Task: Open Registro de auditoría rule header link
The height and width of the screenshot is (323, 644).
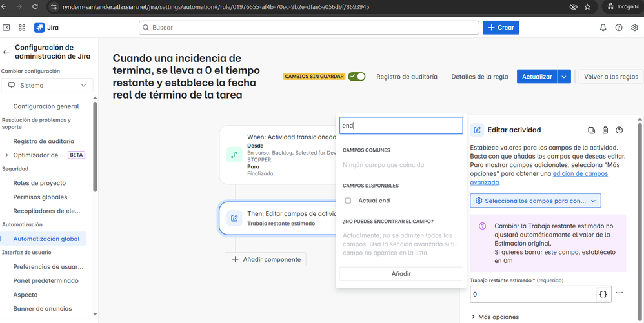Action: click(407, 77)
